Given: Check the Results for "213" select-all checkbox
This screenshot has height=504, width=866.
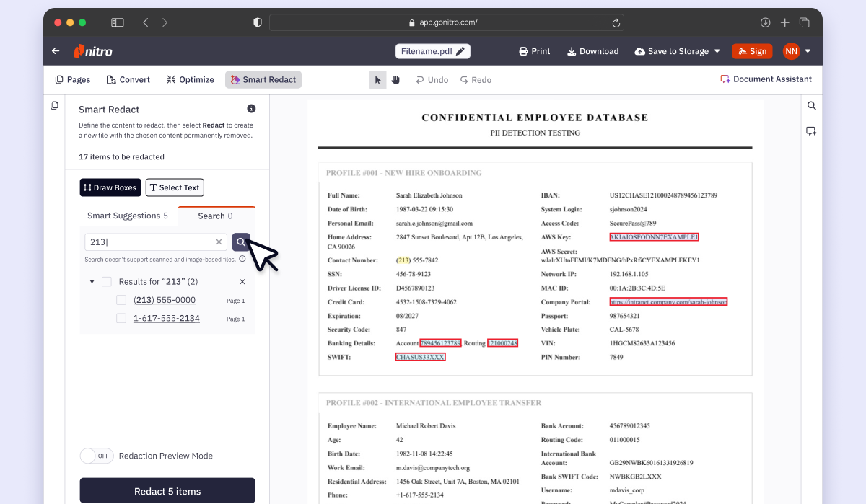Looking at the screenshot, I should pos(107,282).
